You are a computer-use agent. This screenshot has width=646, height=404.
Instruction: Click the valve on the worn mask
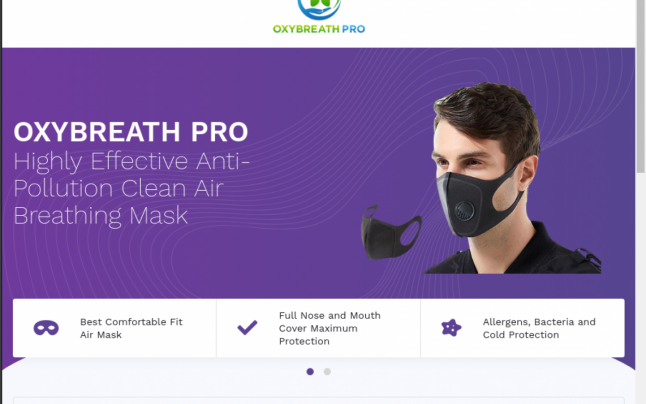[x=464, y=212]
